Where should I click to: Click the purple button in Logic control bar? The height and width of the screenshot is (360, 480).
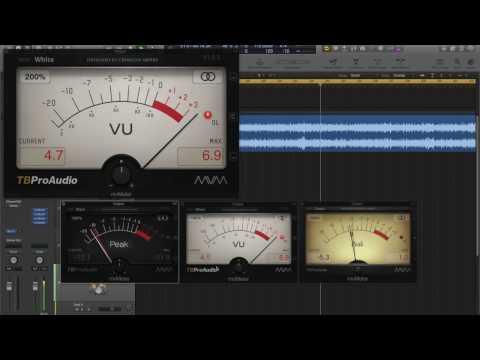point(397,49)
